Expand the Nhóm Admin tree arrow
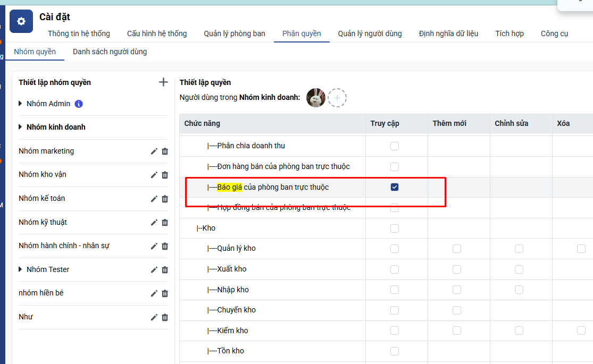 (21, 104)
